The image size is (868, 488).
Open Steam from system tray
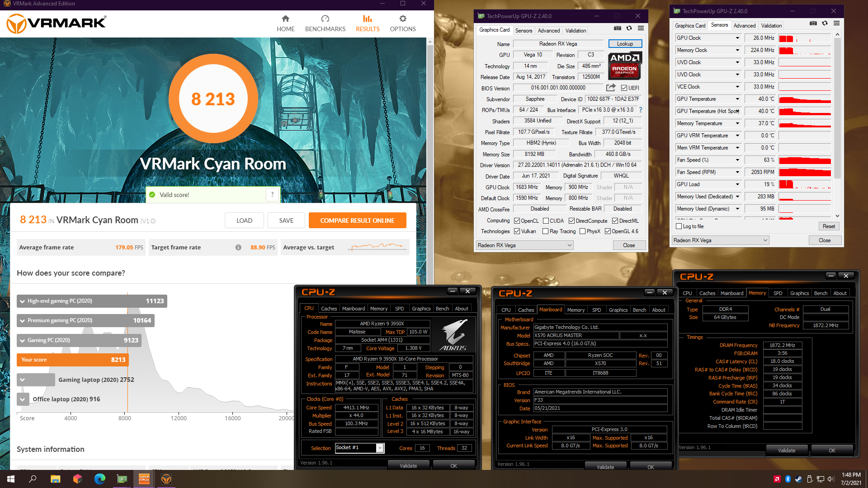pos(798,479)
